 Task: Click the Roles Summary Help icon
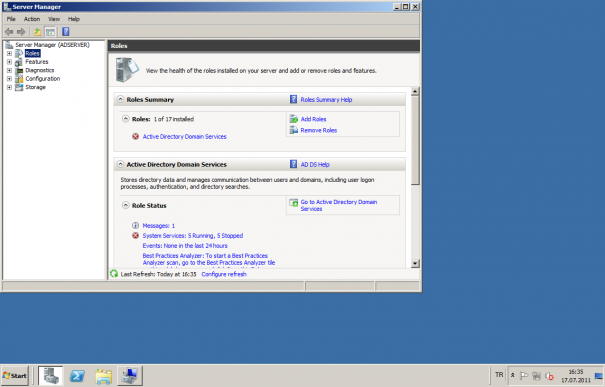(x=293, y=100)
